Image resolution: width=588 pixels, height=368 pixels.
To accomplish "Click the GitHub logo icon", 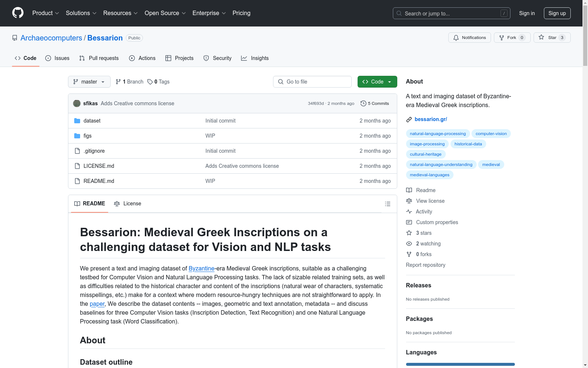I will [18, 13].
